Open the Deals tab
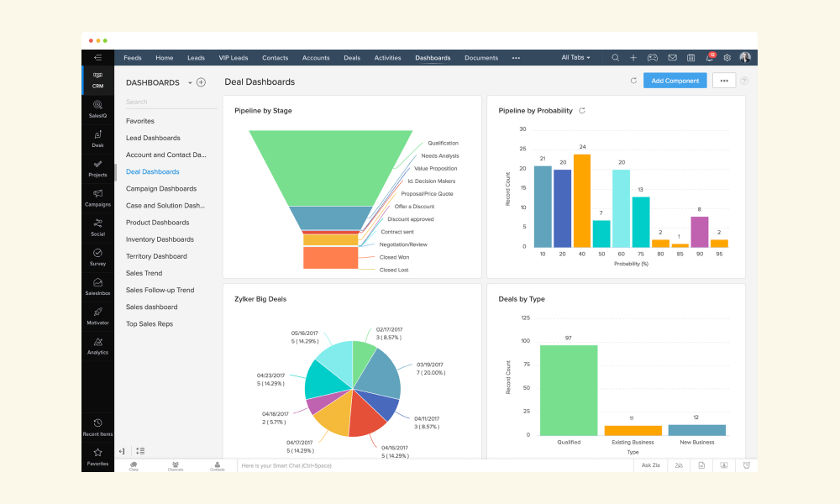Screen dimensions: 840x504 (x=352, y=58)
